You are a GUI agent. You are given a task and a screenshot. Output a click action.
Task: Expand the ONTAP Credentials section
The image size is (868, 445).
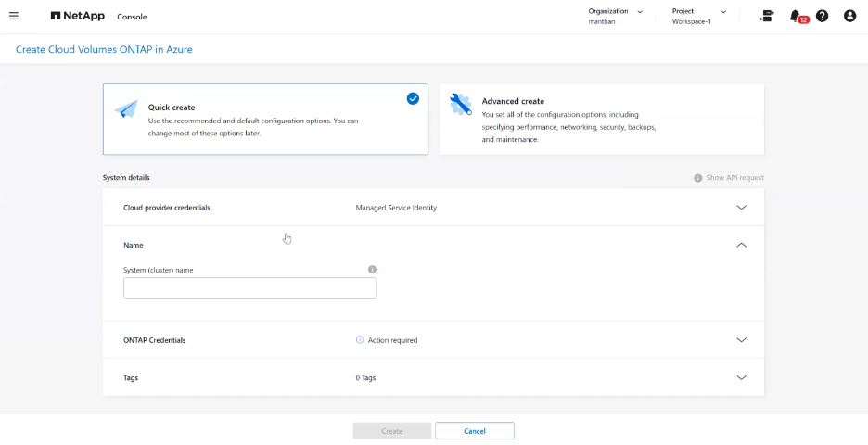click(x=433, y=340)
